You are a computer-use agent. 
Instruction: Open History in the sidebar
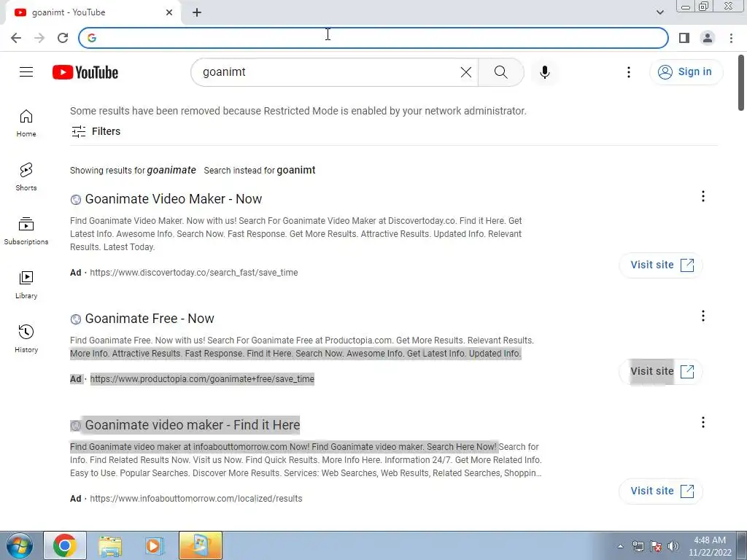pyautogui.click(x=26, y=338)
